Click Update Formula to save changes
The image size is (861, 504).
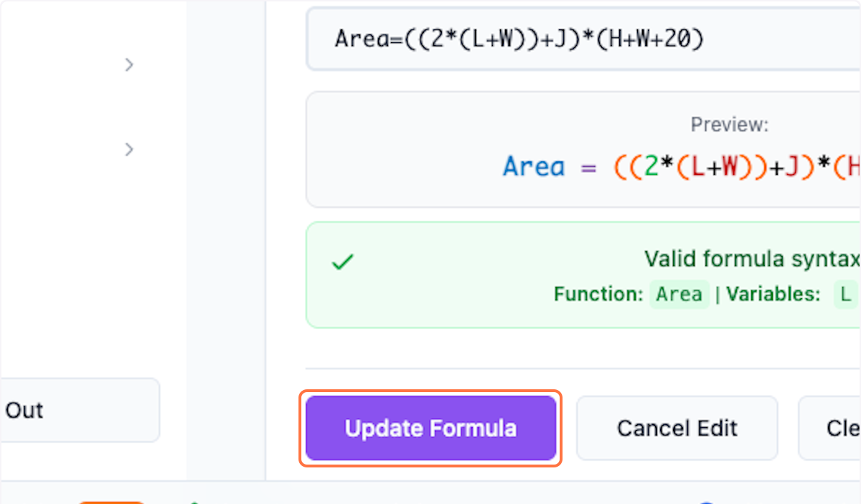[430, 428]
